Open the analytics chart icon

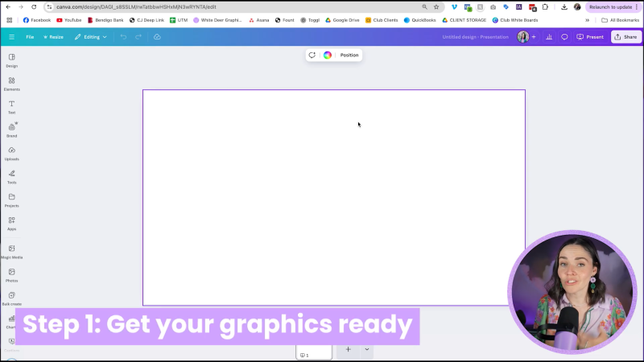coord(549,37)
